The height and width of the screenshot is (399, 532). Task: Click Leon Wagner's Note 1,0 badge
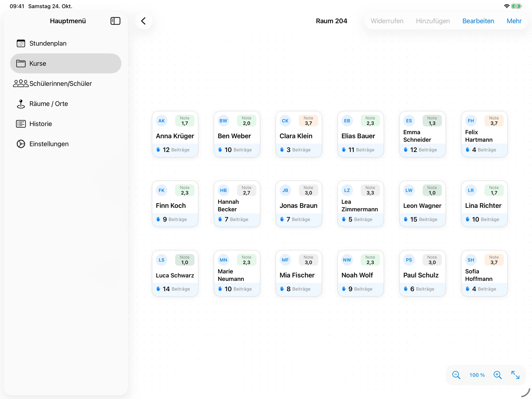click(432, 190)
